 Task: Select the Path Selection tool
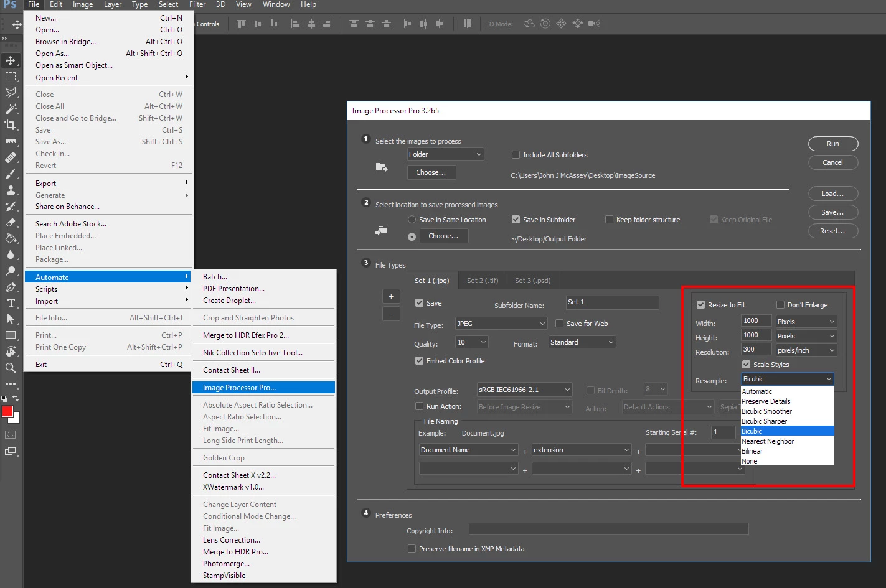11,319
